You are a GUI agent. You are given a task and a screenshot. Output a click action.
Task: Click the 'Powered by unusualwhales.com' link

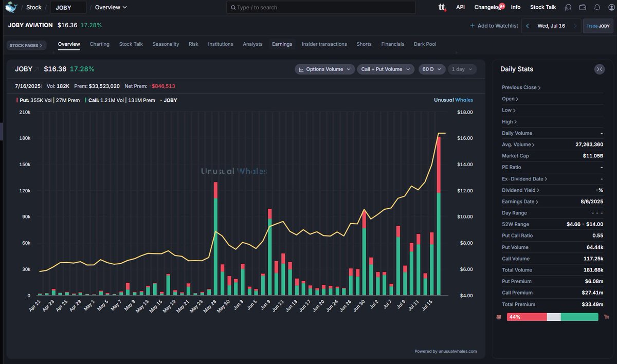coord(446,351)
